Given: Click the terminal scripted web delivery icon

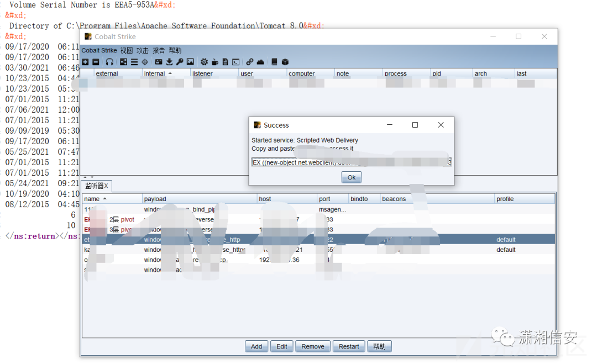Looking at the screenshot, I should click(236, 62).
